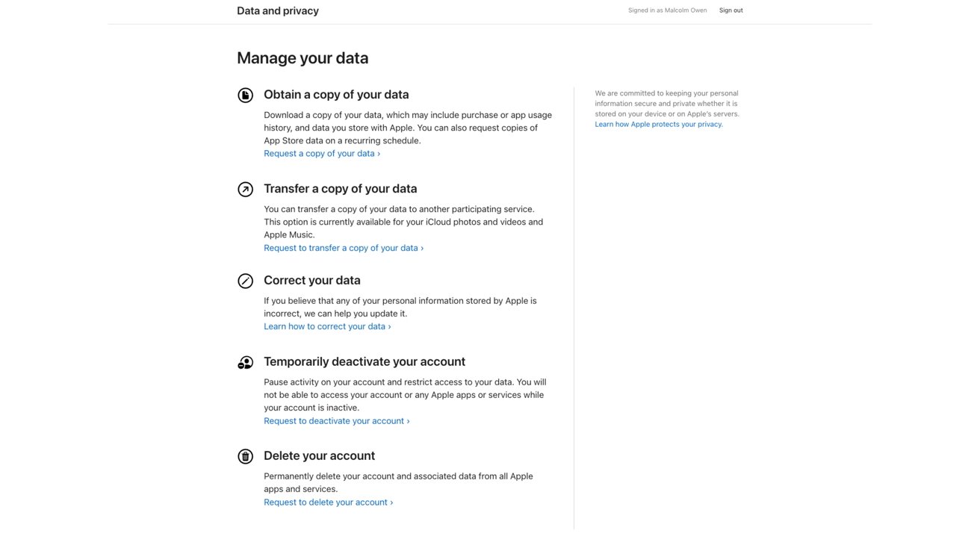The height and width of the screenshot is (551, 980).
Task: Sign out of the account
Action: (x=731, y=10)
